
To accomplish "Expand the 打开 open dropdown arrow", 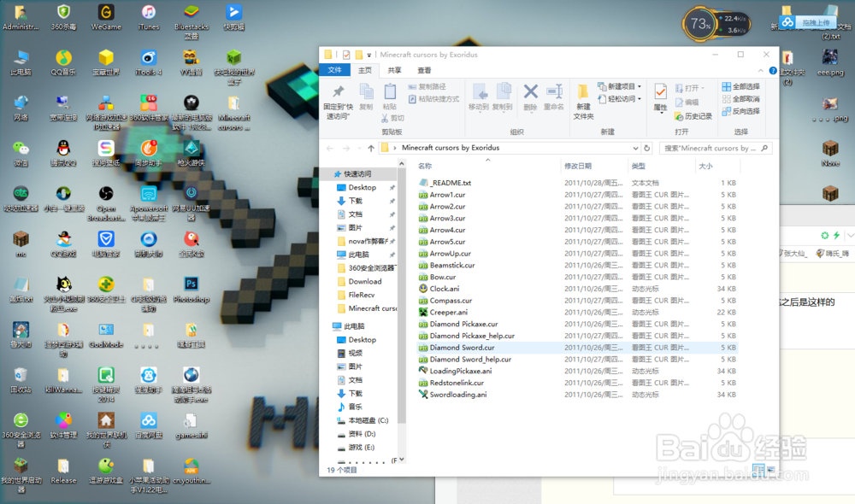I will [x=703, y=88].
